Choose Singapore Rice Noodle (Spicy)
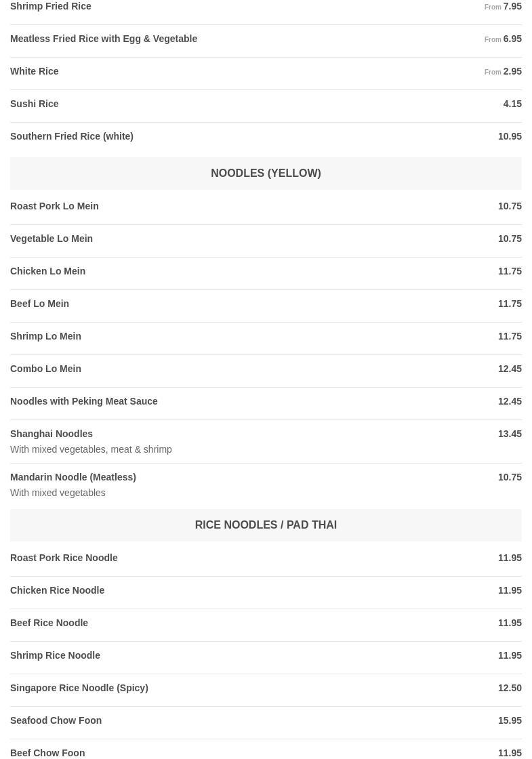Viewport: 532px width, 759px height. pos(79,689)
